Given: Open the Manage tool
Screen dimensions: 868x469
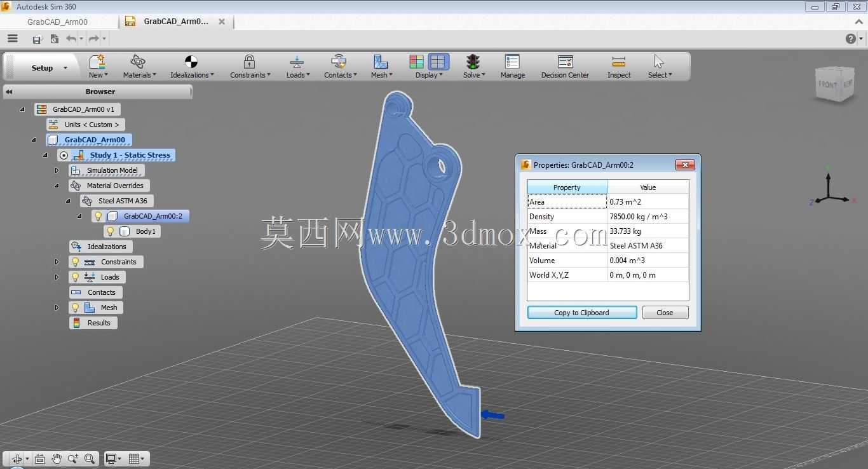Looking at the screenshot, I should (512, 67).
